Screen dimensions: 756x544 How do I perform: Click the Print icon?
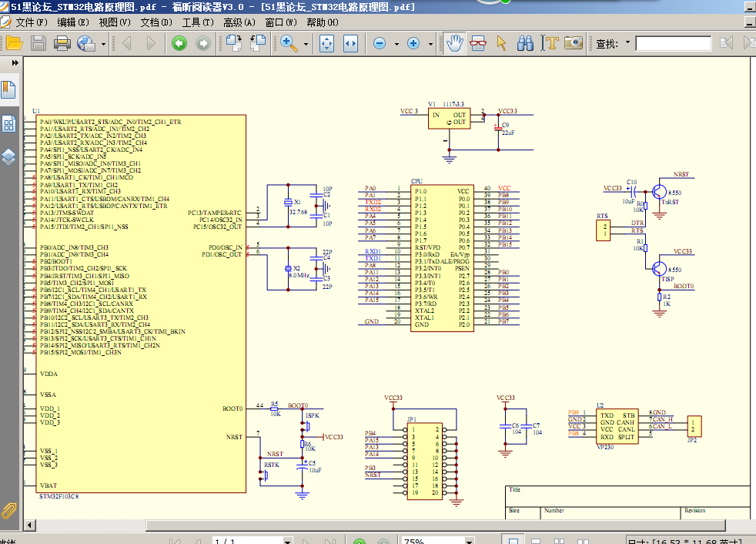62,43
